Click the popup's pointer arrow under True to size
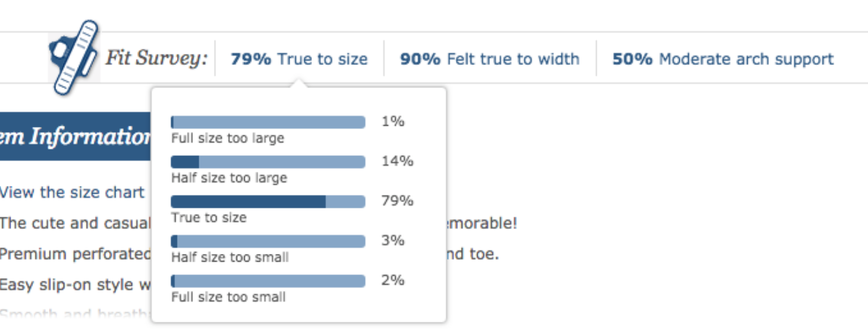 299,83
